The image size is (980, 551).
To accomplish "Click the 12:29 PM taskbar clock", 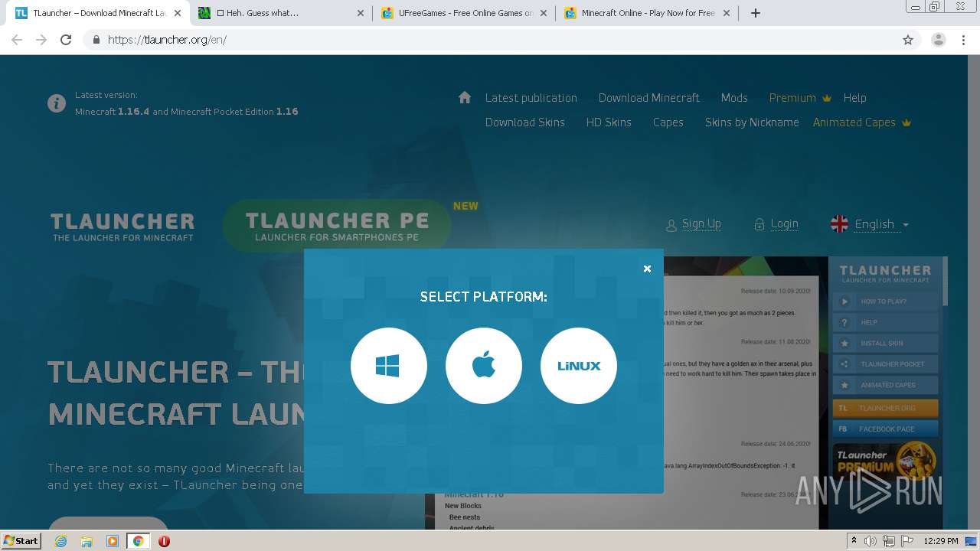I will point(941,541).
